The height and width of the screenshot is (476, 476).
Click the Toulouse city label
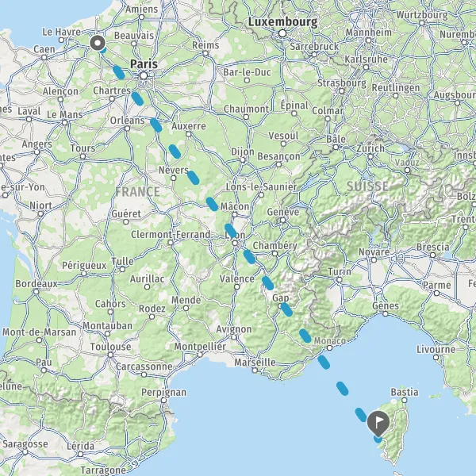pyautogui.click(x=110, y=347)
